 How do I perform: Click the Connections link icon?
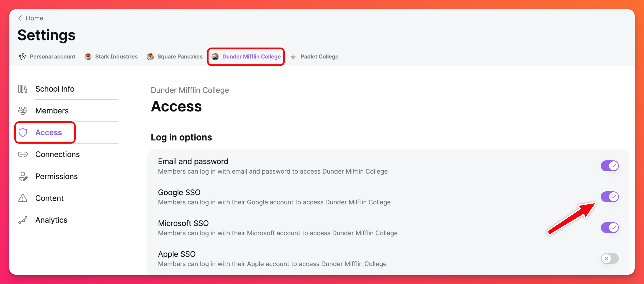coord(23,154)
